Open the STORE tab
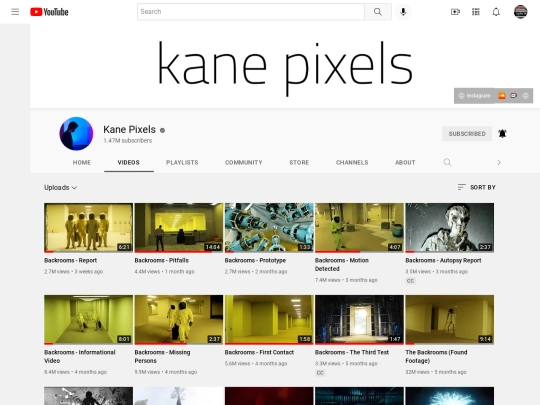 [x=299, y=162]
